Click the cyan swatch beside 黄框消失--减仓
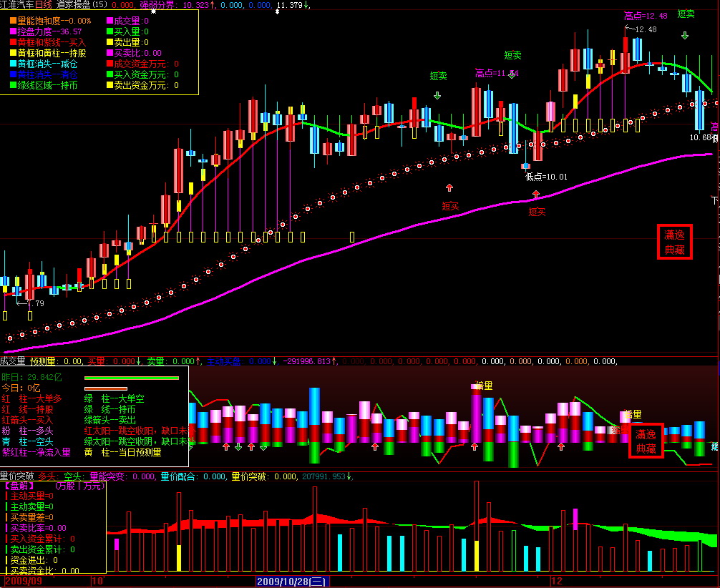Viewport: 720px width, 588px height. click(x=13, y=64)
